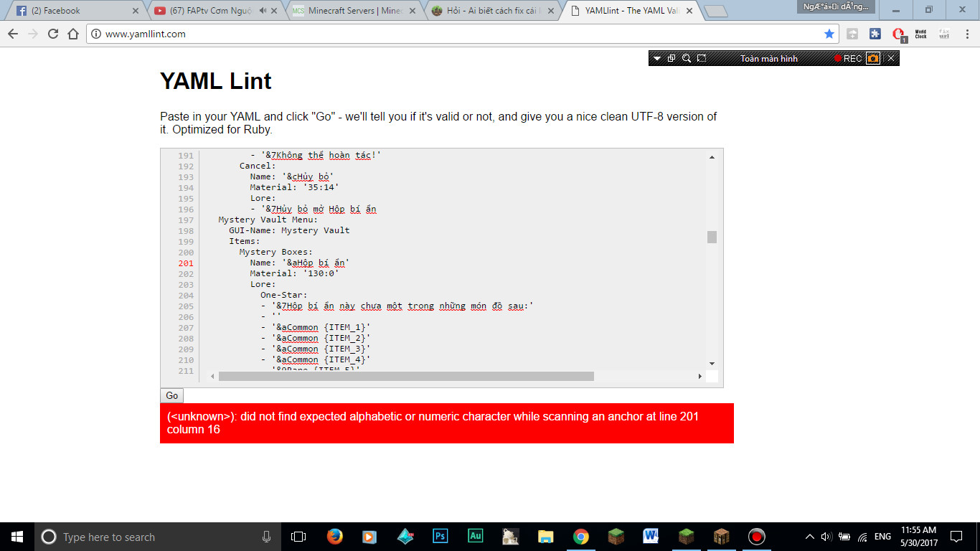The image size is (980, 551).
Task: Close the Facebook tab
Action: 136,11
